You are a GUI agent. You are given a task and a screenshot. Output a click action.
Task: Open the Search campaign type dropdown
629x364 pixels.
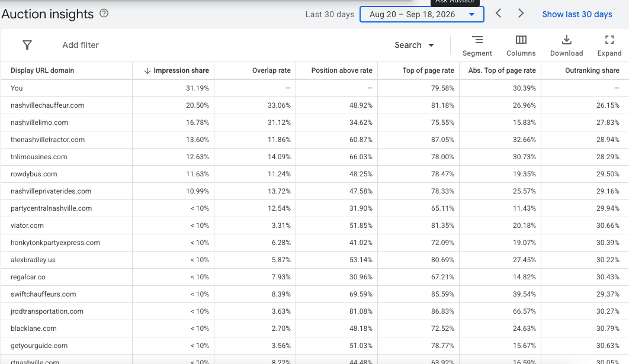pos(414,45)
